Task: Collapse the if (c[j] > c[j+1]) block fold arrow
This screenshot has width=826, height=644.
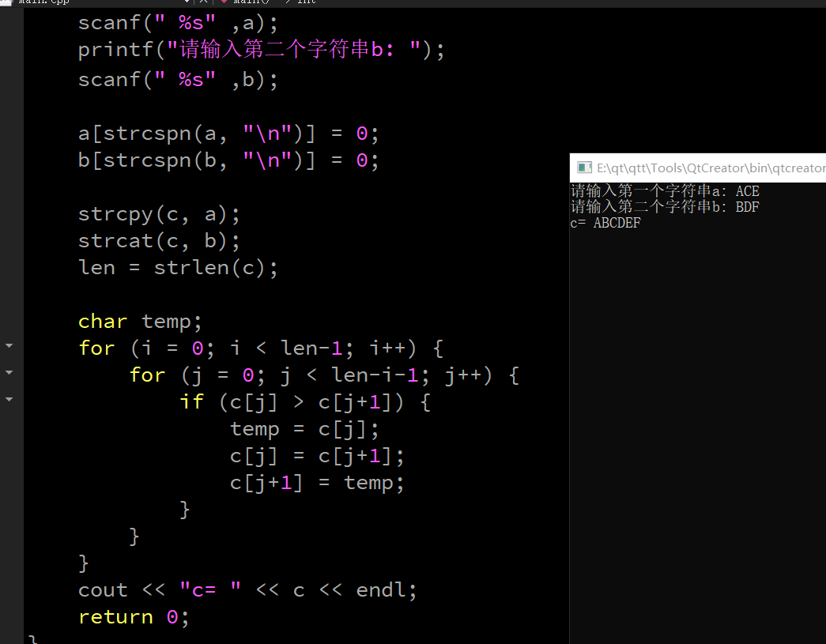Action: point(9,399)
